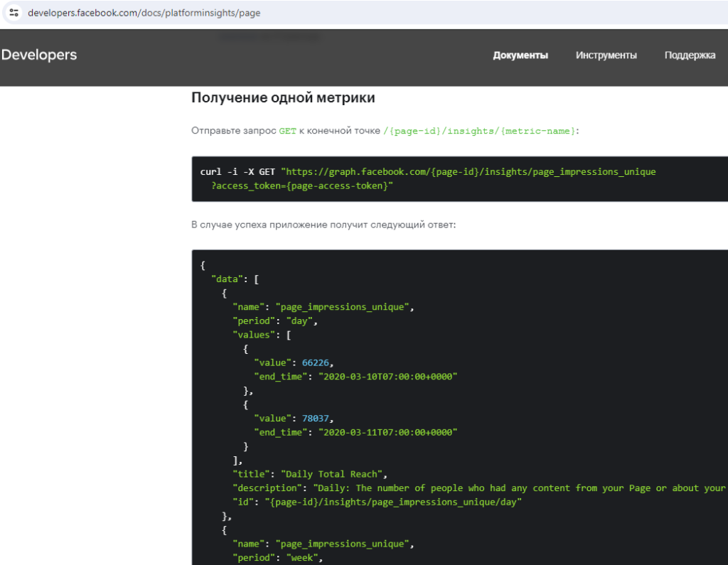This screenshot has width=728, height=565.
Task: Click the "id" line ending with /day
Action: pos(377,502)
